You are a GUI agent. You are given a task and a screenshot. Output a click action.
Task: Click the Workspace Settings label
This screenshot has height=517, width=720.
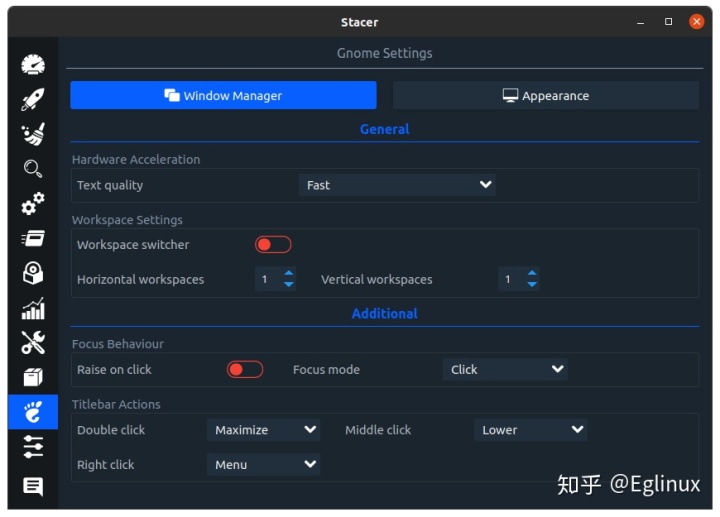click(x=127, y=220)
